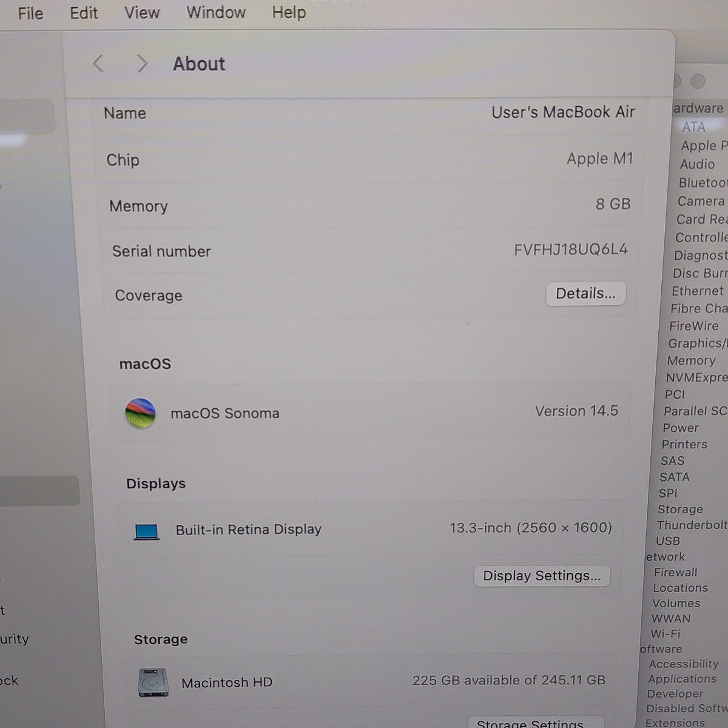Click the name User's MacBook Air
Screen dimensions: 728x728
(x=563, y=112)
